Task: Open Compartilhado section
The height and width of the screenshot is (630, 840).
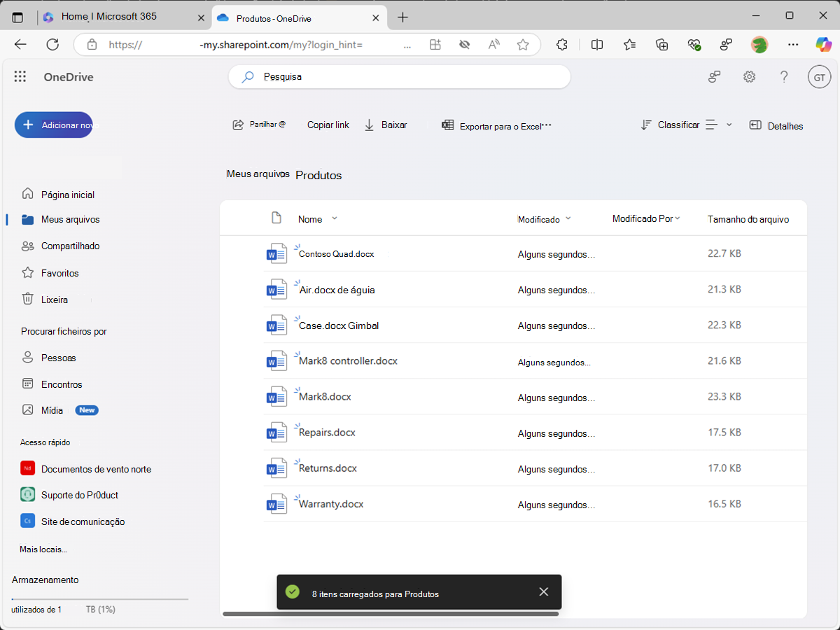Action: pyautogui.click(x=70, y=246)
